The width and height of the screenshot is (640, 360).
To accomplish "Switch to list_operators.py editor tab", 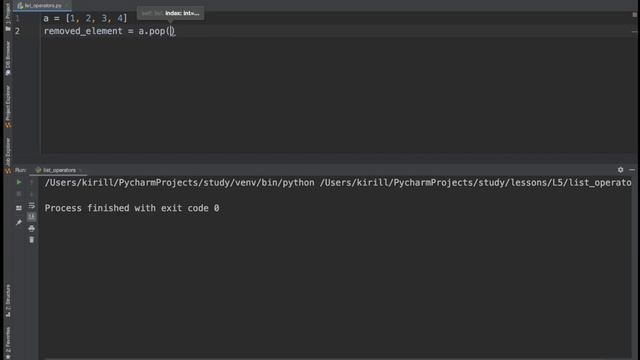I will (x=42, y=6).
